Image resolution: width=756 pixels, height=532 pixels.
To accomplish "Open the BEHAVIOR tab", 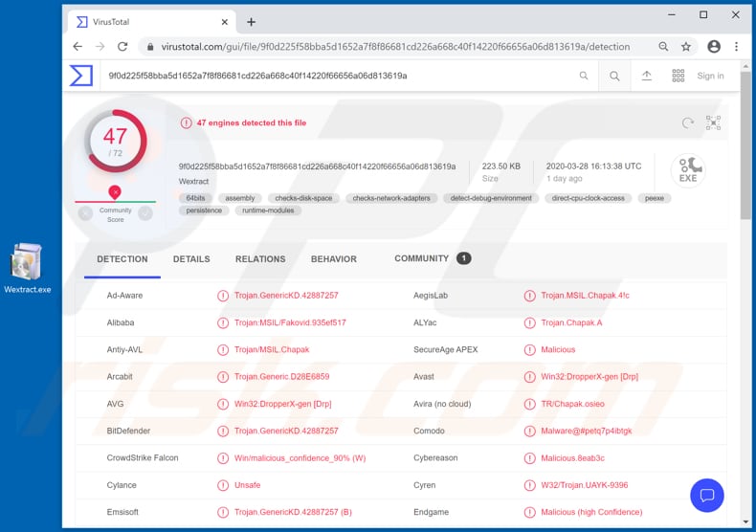I will (x=334, y=259).
